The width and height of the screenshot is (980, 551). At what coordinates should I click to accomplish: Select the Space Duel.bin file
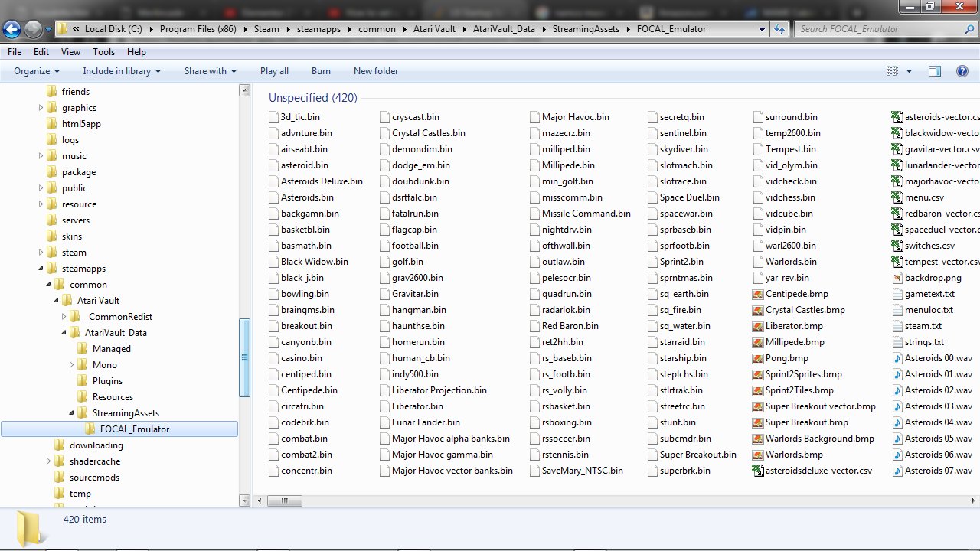pyautogui.click(x=690, y=197)
